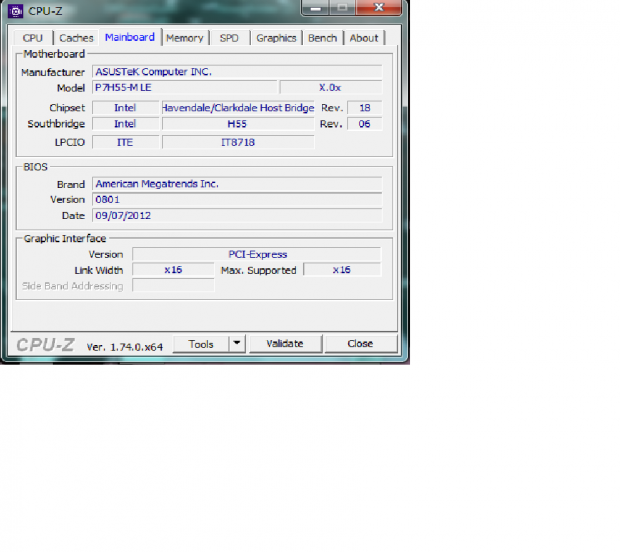Click the Intel chipset vendor field

(x=126, y=108)
